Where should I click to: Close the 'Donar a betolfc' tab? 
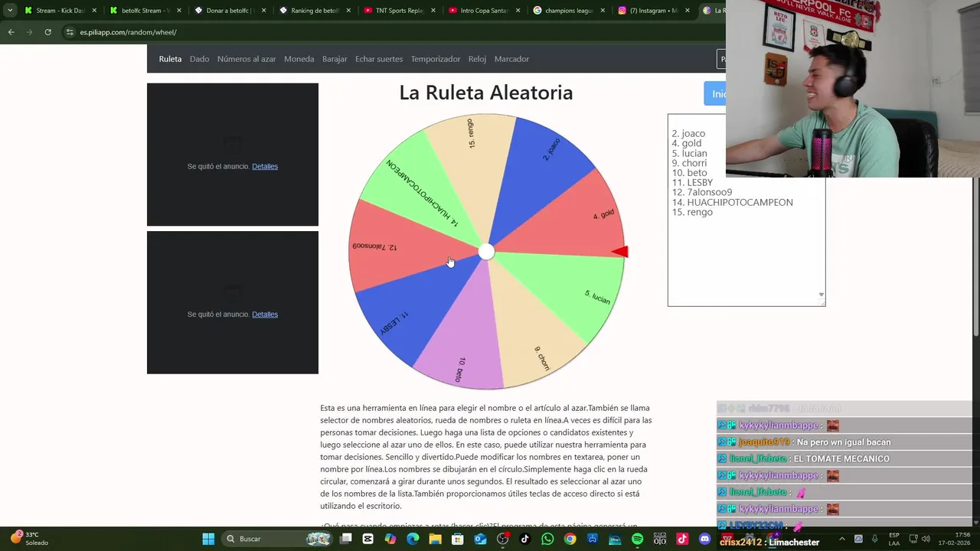pyautogui.click(x=263, y=11)
